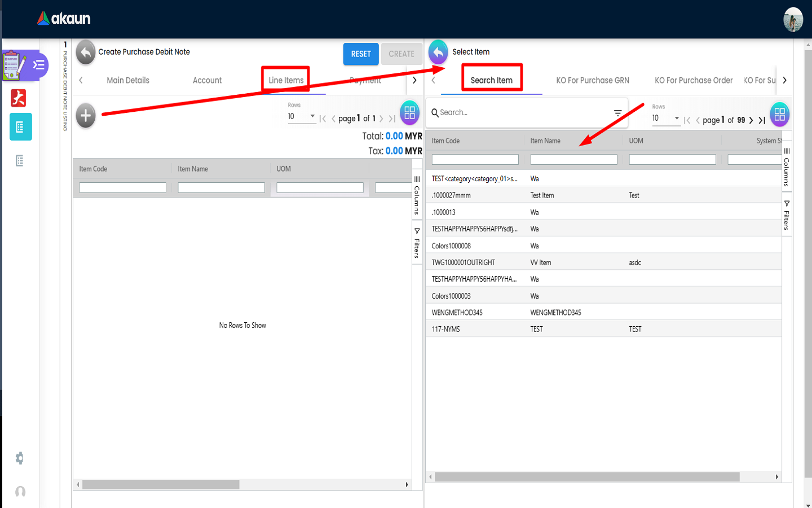Image resolution: width=812 pixels, height=508 pixels.
Task: Open the grid view icon in Line Items panel
Action: pos(410,113)
